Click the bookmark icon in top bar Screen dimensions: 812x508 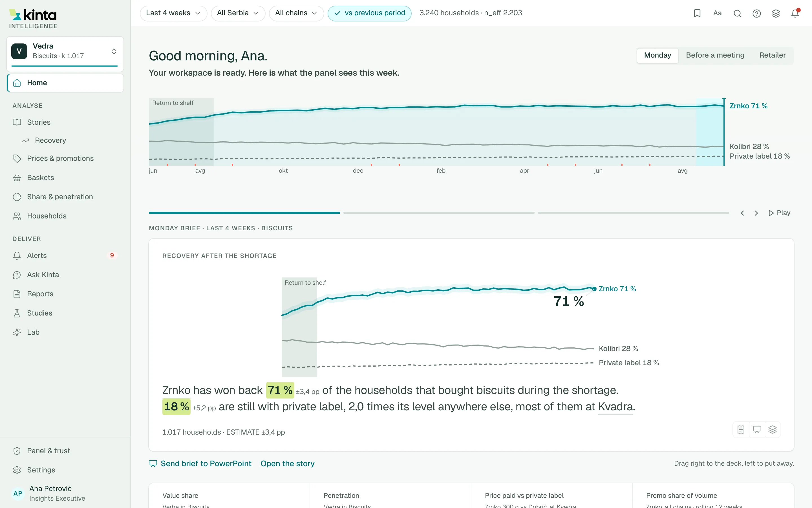click(x=697, y=13)
